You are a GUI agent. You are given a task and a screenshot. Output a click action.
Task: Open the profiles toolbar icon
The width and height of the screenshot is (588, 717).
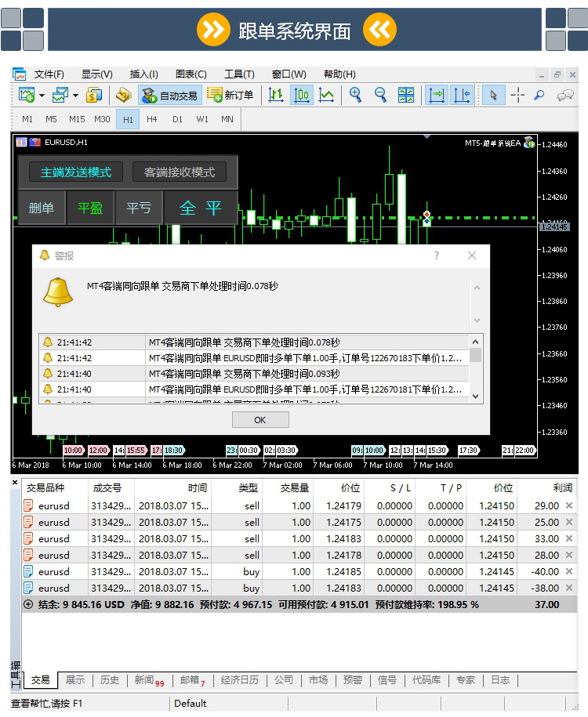click(60, 95)
